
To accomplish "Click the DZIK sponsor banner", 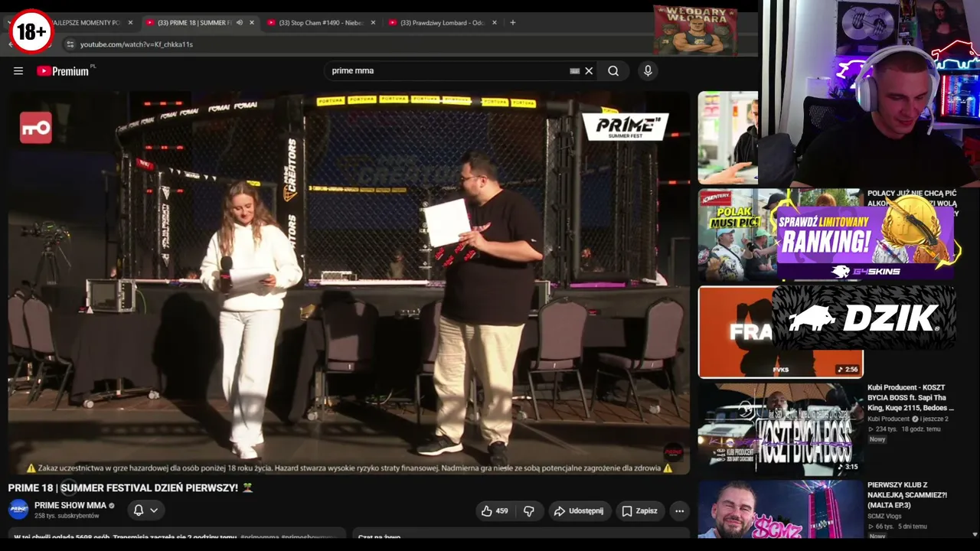I will [x=864, y=318].
